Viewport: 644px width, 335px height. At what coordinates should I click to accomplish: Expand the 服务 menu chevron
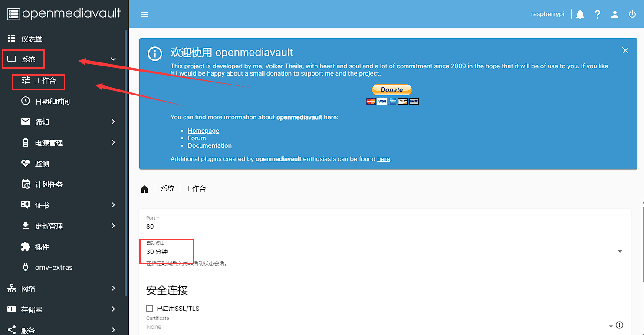click(113, 330)
